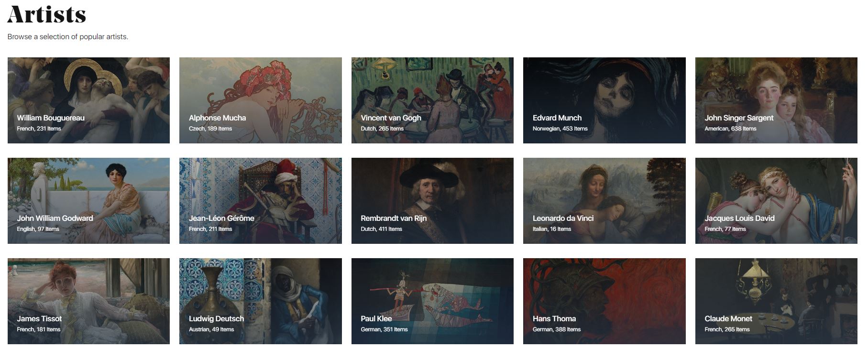Click the 'French, 77 Items' text
This screenshot has width=868, height=349.
[x=725, y=229]
